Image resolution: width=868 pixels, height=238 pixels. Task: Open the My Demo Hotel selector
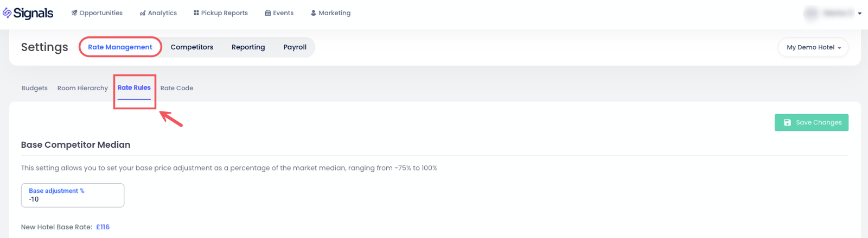[813, 47]
